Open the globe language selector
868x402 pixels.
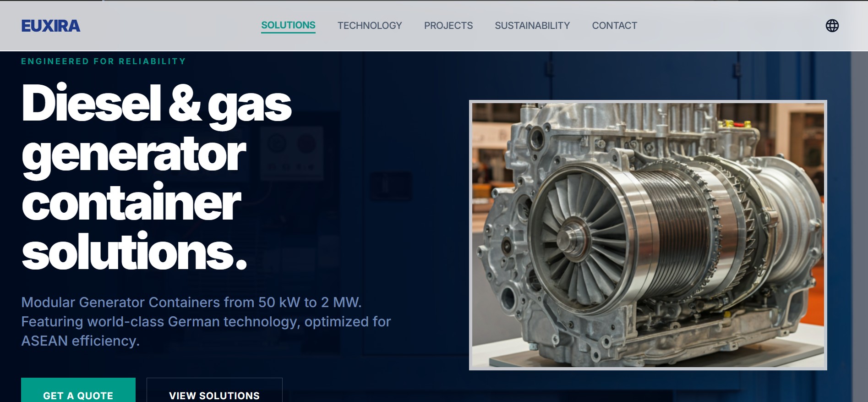coord(832,26)
